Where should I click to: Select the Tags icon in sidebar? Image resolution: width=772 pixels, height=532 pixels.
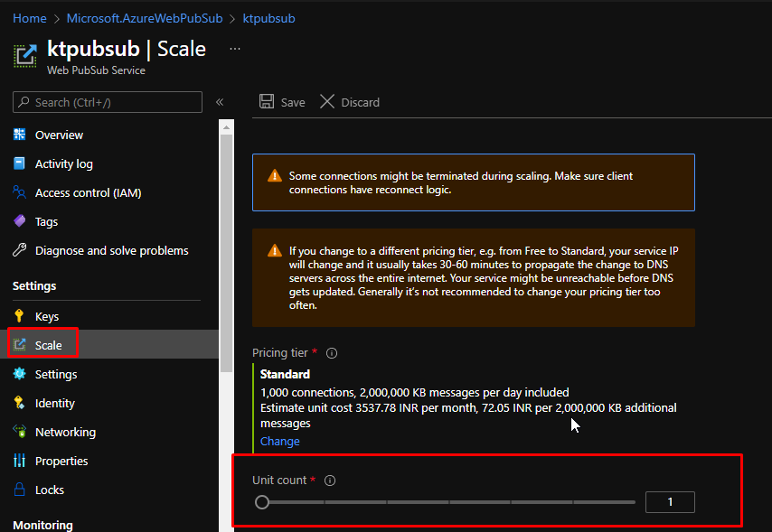click(20, 221)
